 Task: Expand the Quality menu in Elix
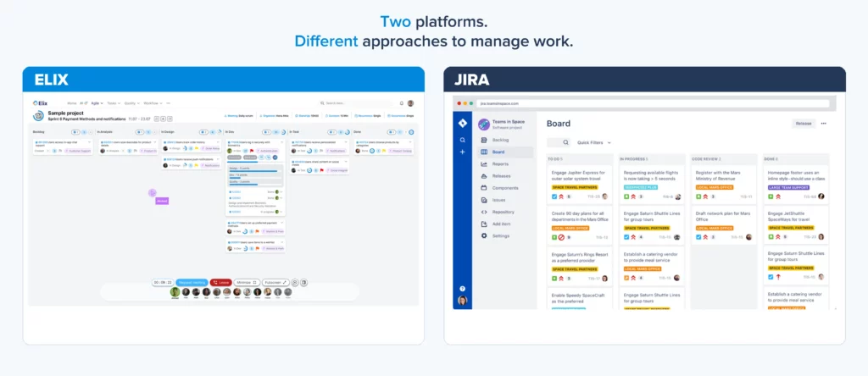point(131,102)
